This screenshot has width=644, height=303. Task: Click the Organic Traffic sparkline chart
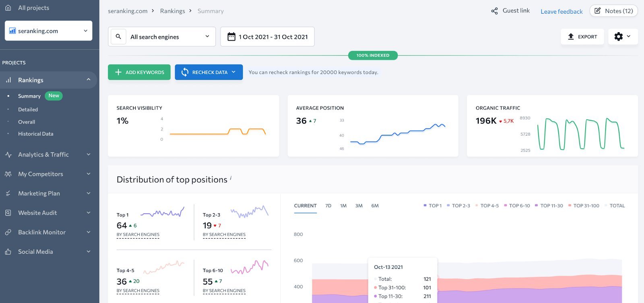581,134
